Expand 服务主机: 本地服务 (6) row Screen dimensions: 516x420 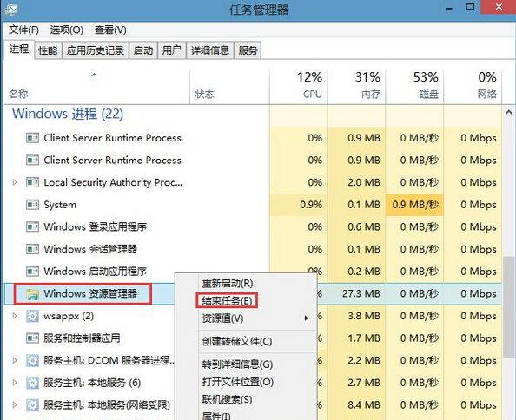tap(15, 383)
